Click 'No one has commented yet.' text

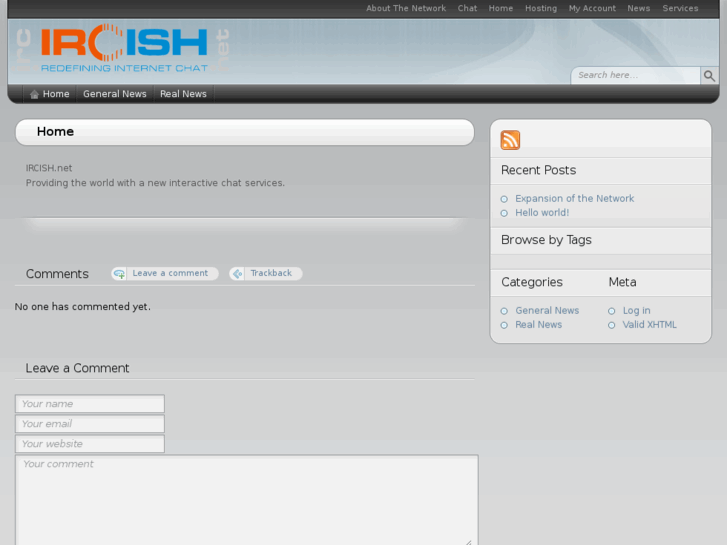click(x=83, y=307)
